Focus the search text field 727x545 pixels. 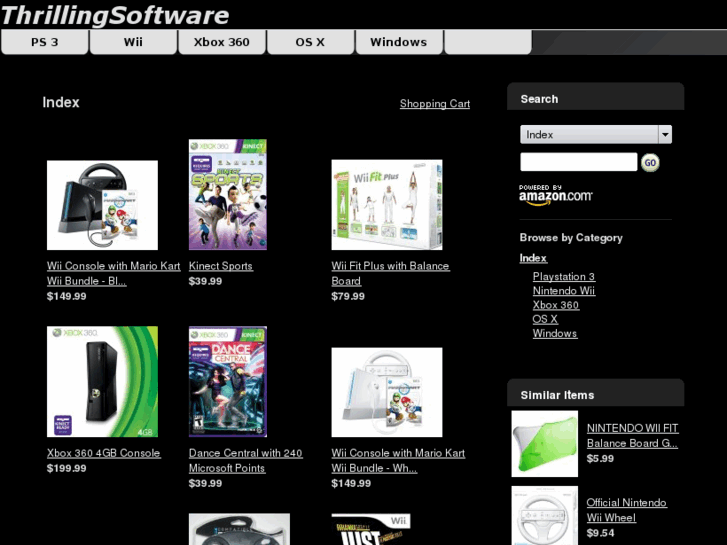pyautogui.click(x=579, y=162)
